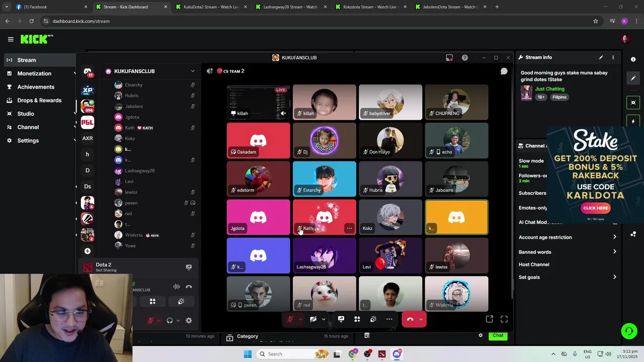Image resolution: width=644 pixels, height=362 pixels.
Task: Open Drops & Rewards in sidebar
Action: [x=39, y=100]
